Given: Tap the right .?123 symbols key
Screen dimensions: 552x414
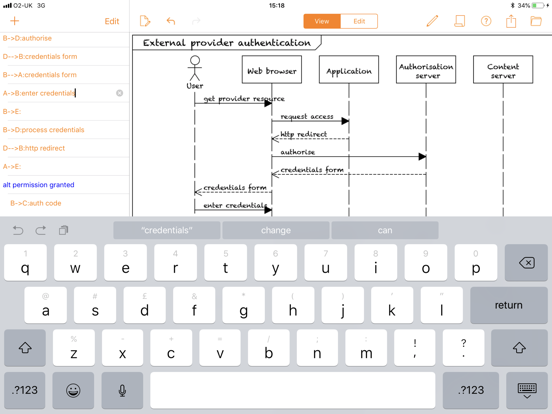Looking at the screenshot, I should (471, 390).
